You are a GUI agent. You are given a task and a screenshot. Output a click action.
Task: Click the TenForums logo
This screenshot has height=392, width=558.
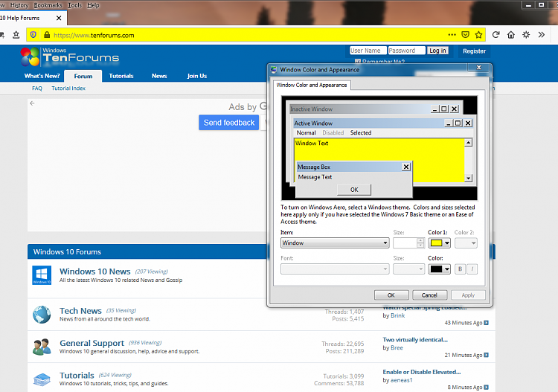[70, 57]
